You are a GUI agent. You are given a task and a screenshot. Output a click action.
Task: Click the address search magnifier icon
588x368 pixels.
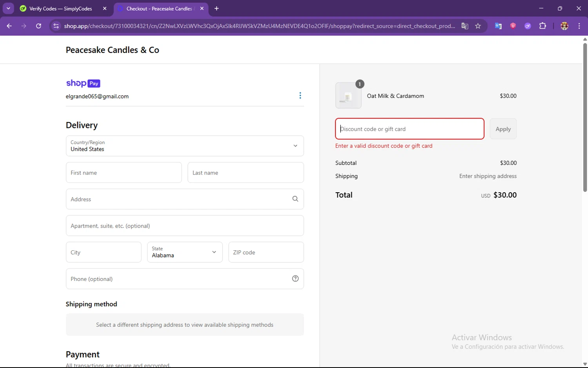coord(295,199)
